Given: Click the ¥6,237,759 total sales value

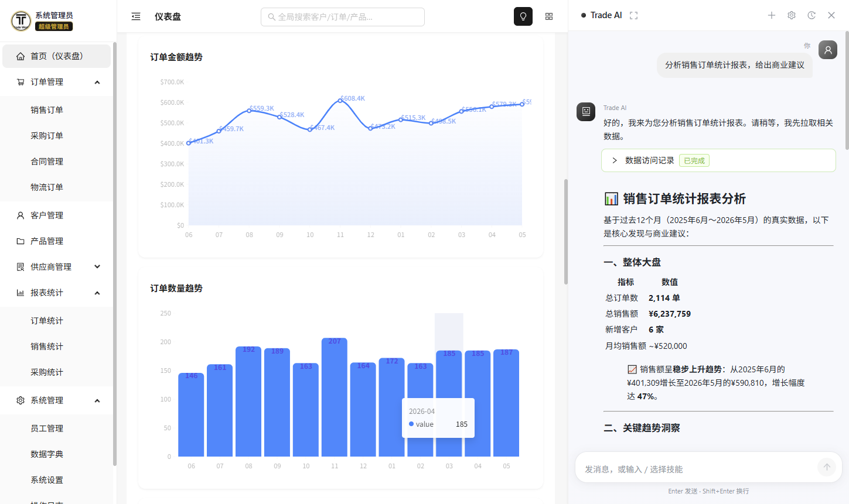Looking at the screenshot, I should tap(670, 314).
